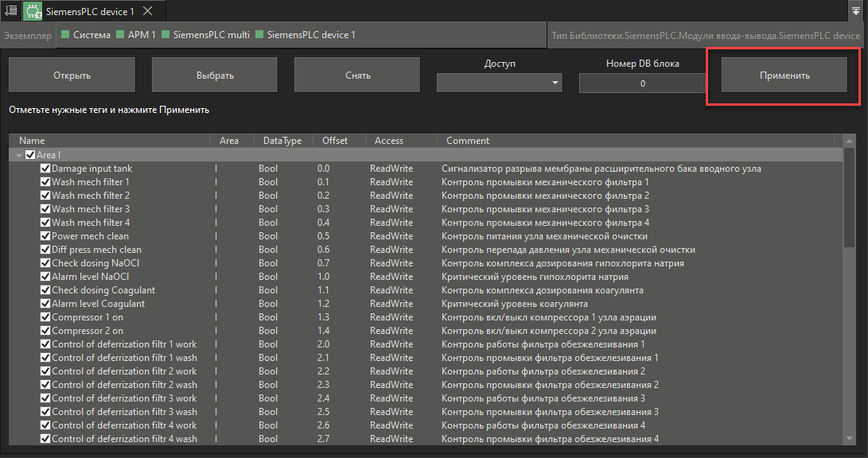This screenshot has height=458, width=868.
Task: Click the Система breadcrumb item
Action: 86,35
